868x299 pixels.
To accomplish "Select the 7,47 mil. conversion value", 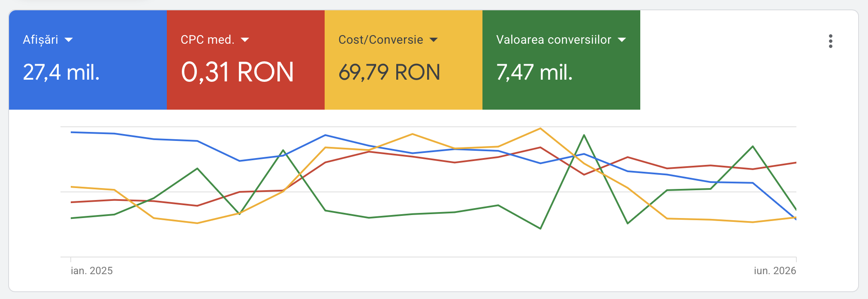I will [x=534, y=72].
